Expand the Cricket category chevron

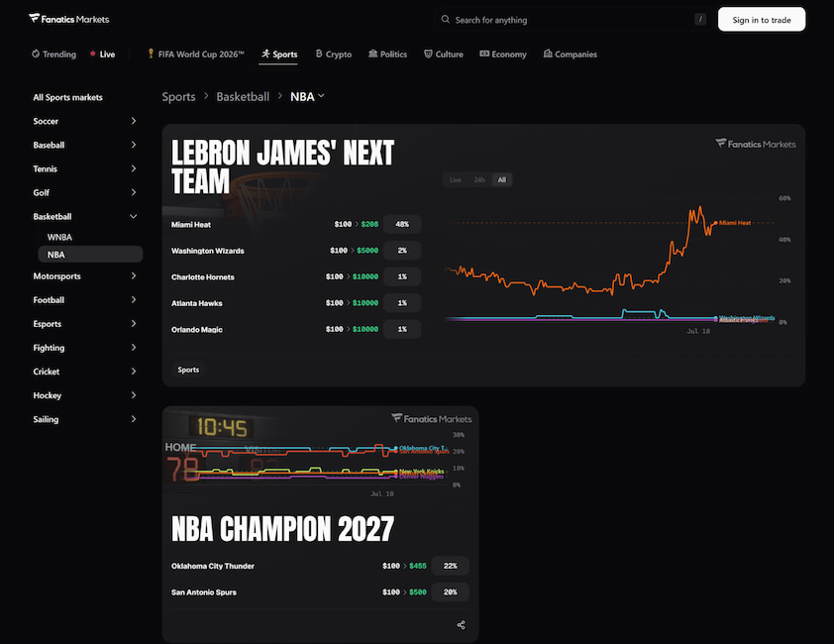[134, 372]
